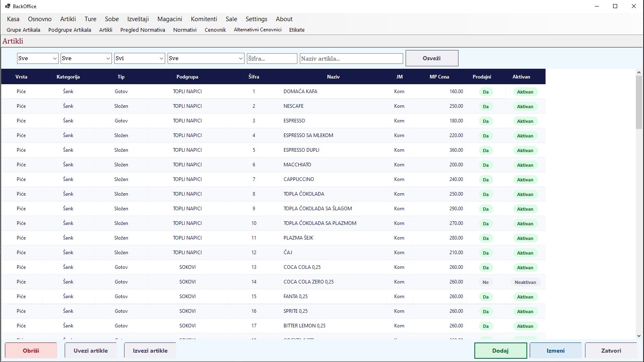Open the Ture menu
The image size is (644, 362).
(x=90, y=19)
